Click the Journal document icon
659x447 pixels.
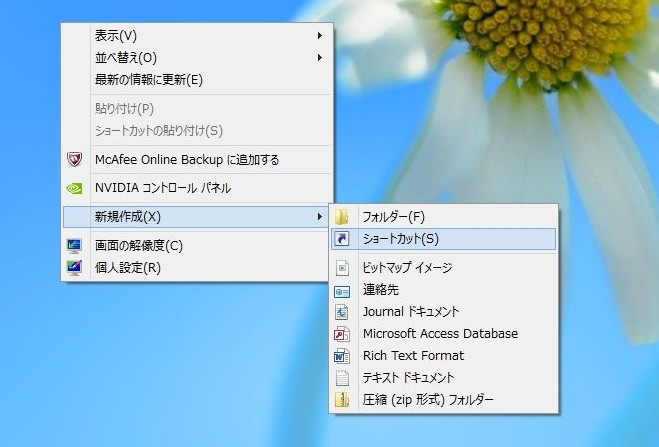(342, 312)
